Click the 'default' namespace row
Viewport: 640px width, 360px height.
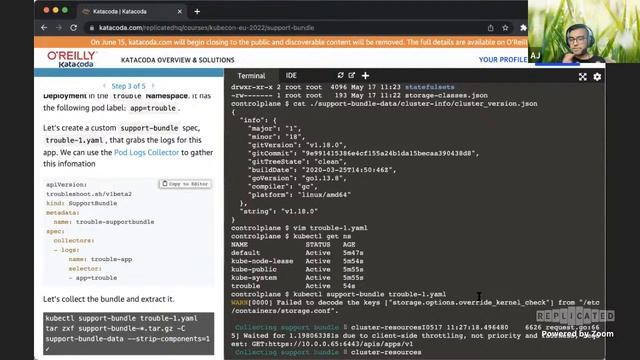click(297, 253)
